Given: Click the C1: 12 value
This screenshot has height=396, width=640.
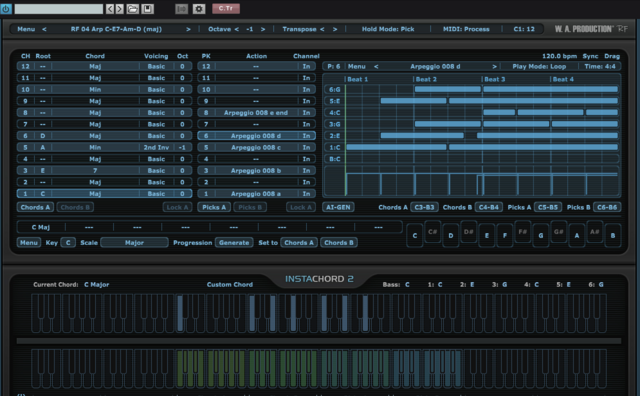Looking at the screenshot, I should click(524, 29).
